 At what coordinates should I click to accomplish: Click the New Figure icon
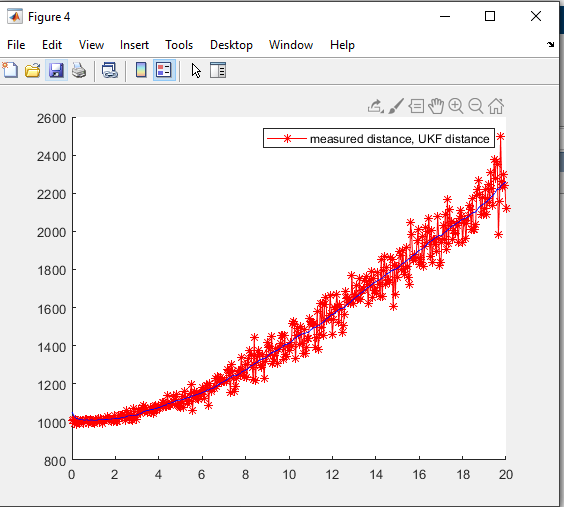pos(10,70)
